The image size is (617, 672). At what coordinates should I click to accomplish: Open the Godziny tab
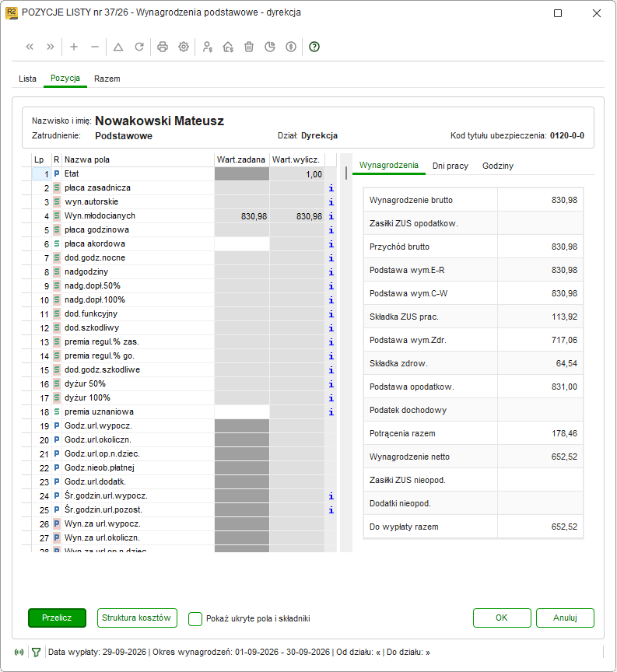click(498, 166)
